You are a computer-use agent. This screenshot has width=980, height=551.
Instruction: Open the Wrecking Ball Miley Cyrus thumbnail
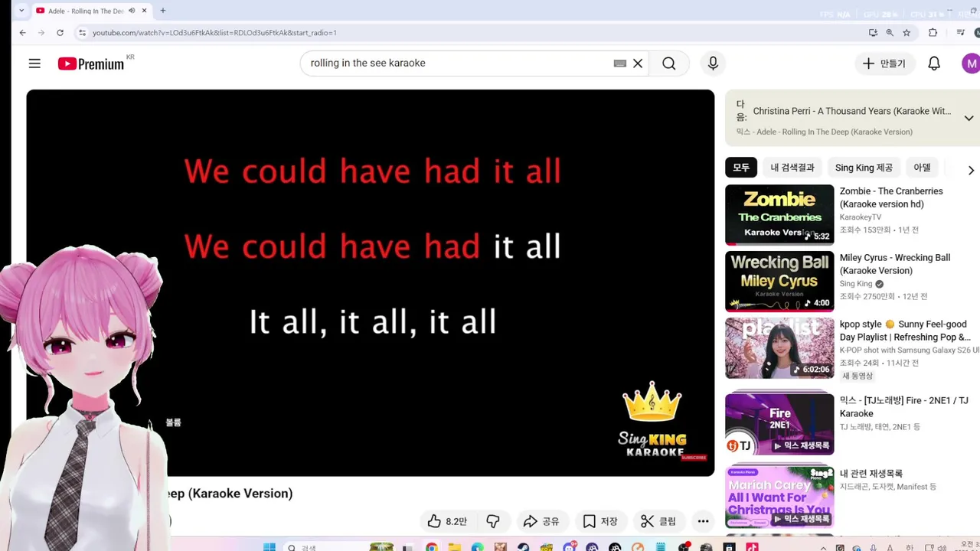779,282
